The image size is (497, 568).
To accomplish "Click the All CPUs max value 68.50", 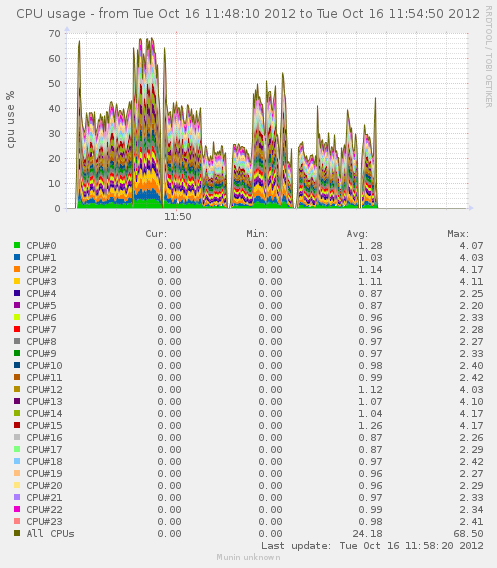I will 468,533.
